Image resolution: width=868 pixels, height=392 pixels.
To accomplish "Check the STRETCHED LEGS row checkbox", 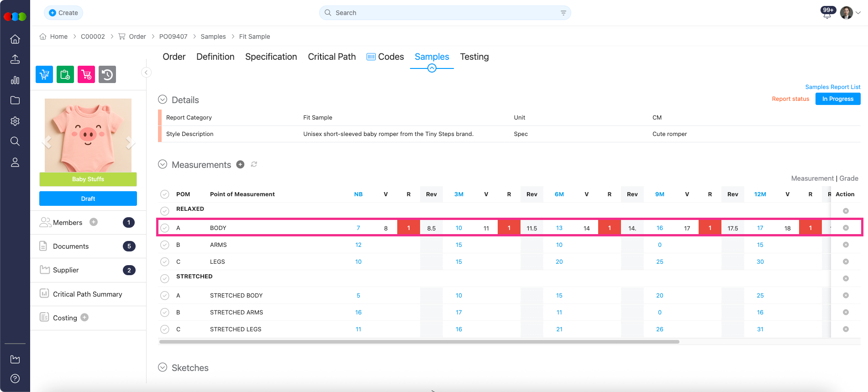I will (165, 329).
